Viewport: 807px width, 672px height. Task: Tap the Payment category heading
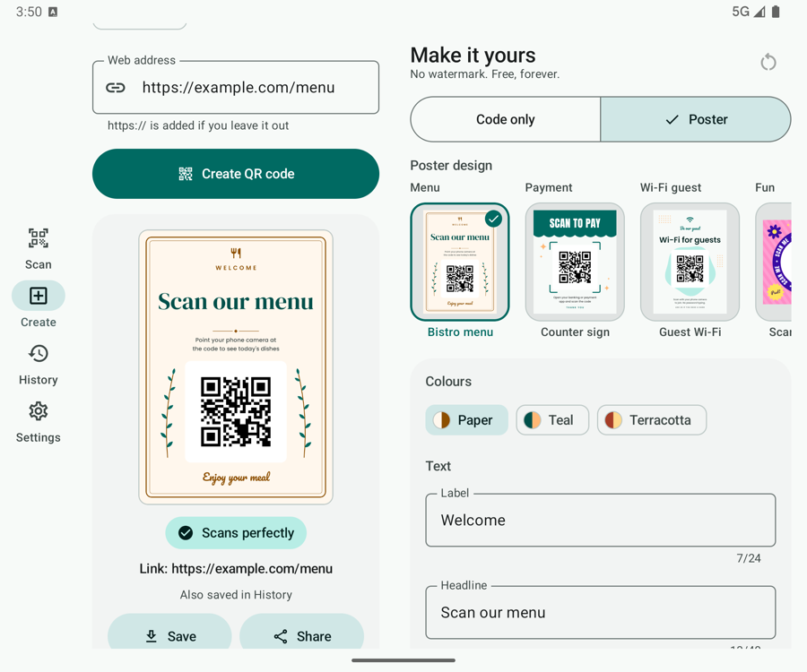[x=549, y=187]
